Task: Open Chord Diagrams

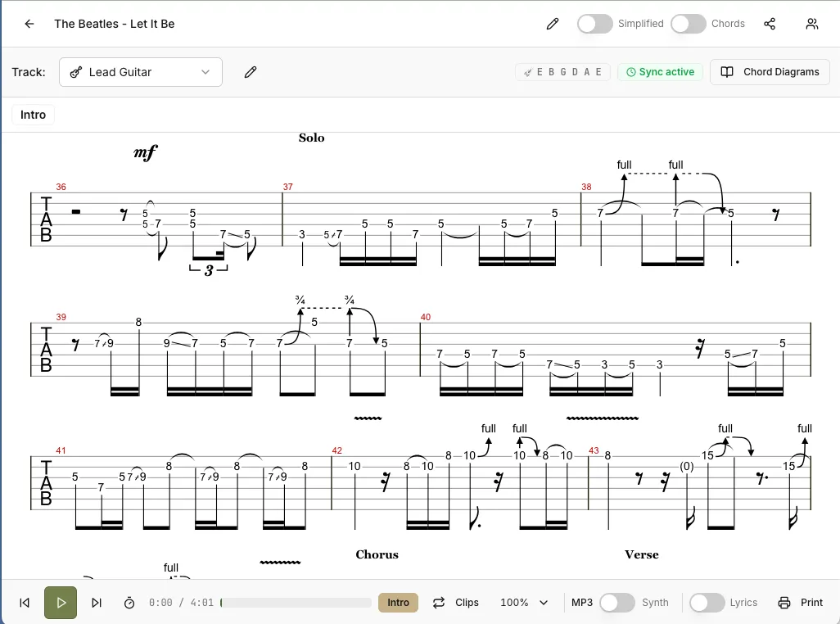Action: click(770, 72)
